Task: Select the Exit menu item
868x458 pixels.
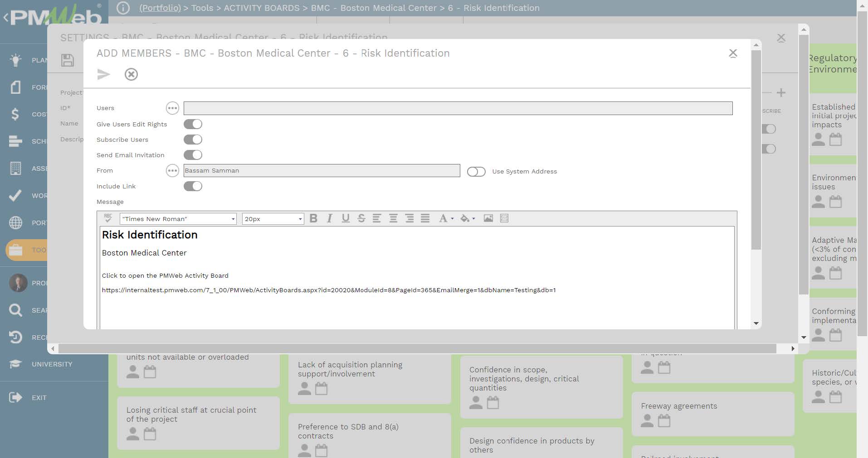Action: coord(27,398)
